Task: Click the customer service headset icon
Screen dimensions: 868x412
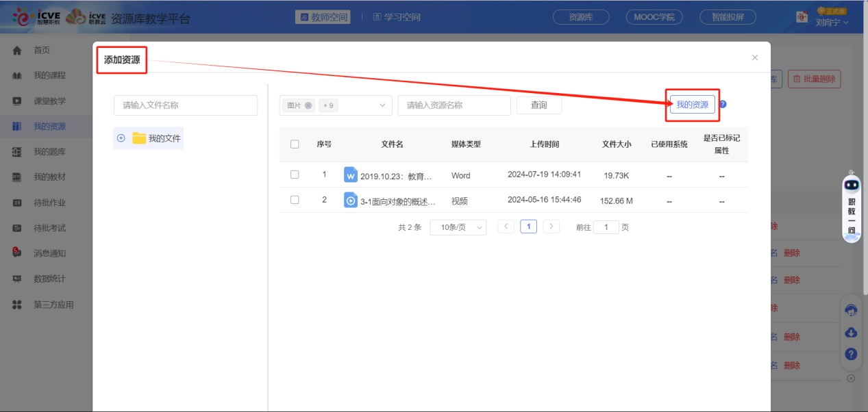Action: [x=851, y=310]
